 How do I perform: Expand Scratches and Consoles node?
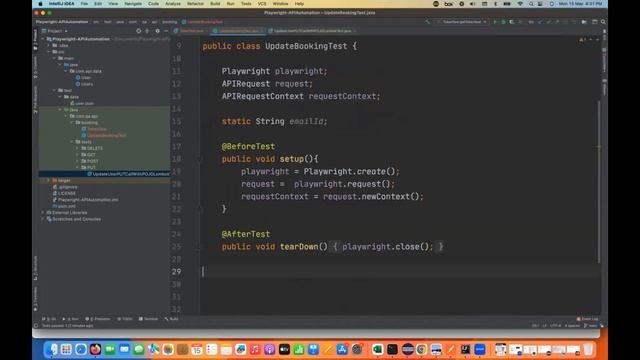42,219
